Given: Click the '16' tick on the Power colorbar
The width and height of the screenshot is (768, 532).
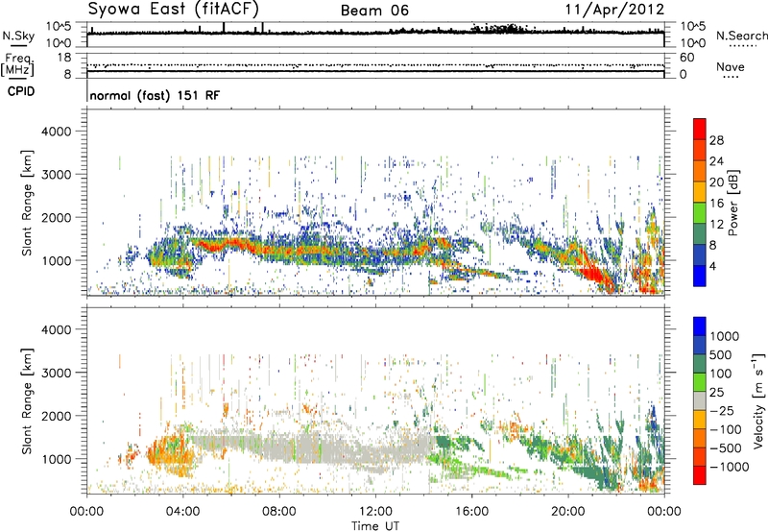Looking at the screenshot, I should (716, 203).
